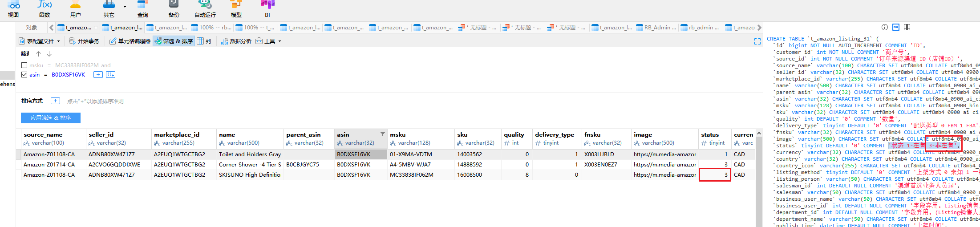Click 应用筛选 & 排序 button

point(51,118)
